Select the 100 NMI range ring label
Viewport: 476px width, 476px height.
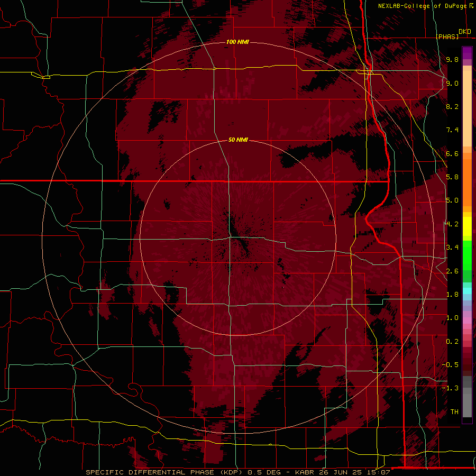[x=237, y=42]
